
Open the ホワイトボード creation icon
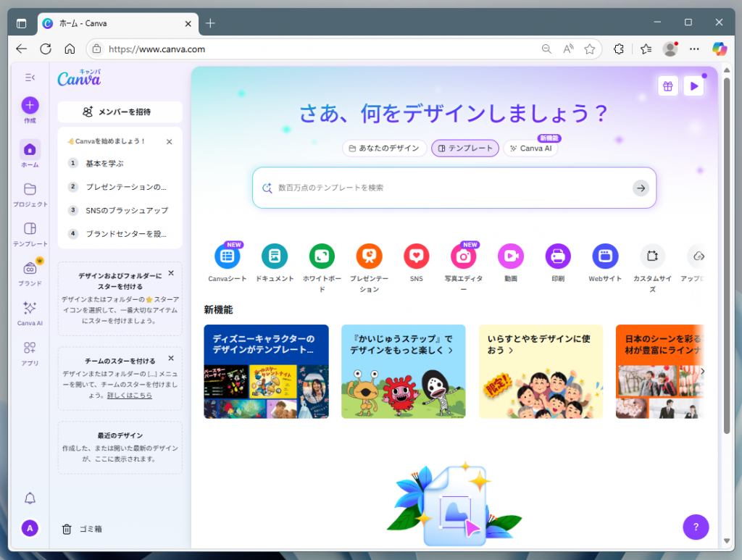click(322, 256)
